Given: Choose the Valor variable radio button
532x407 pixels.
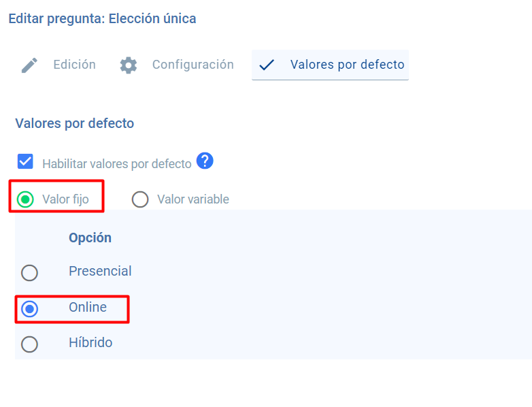Looking at the screenshot, I should tap(140, 199).
